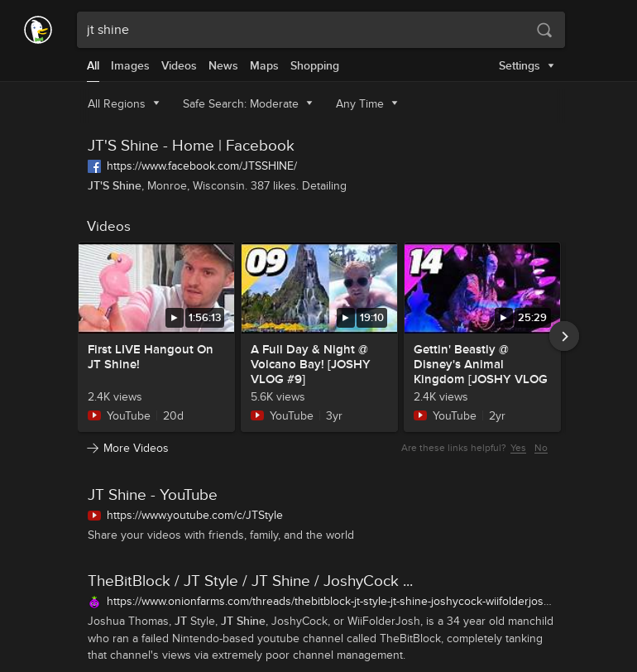
Task: Open the Settings dropdown menu
Action: [x=526, y=65]
